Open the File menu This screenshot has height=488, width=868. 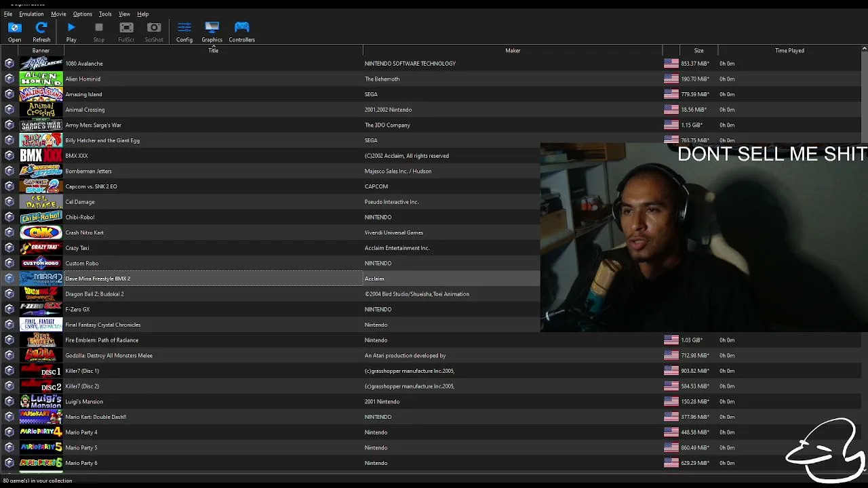pyautogui.click(x=8, y=14)
